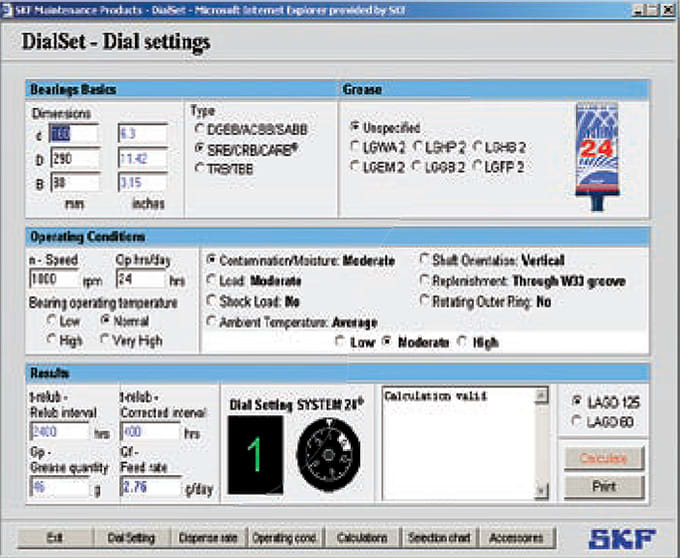The height and width of the screenshot is (558, 680).
Task: Open the Dial Setting page
Action: point(131,538)
